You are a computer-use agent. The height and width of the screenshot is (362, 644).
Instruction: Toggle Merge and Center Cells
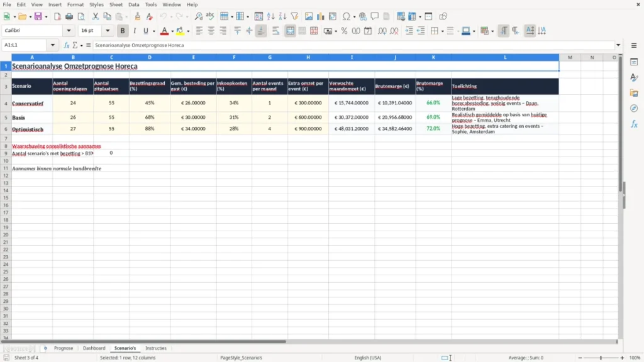(x=291, y=31)
